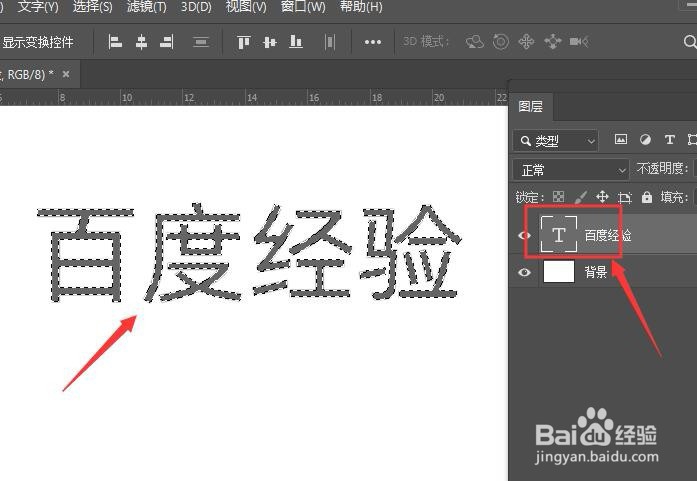Open the 视图(V) menu
This screenshot has height=481, width=697.
[x=246, y=7]
